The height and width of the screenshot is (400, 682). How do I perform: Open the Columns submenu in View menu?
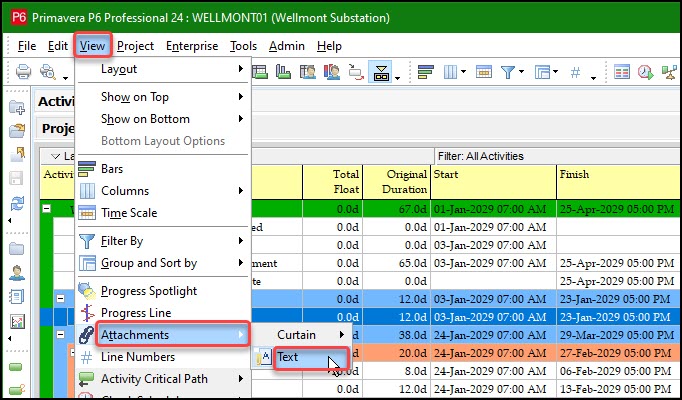coord(163,191)
